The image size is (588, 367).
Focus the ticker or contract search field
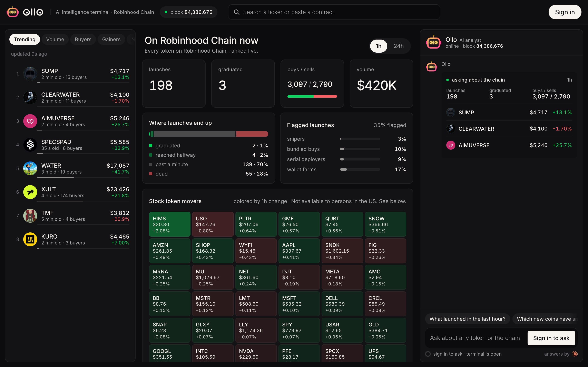click(x=334, y=12)
